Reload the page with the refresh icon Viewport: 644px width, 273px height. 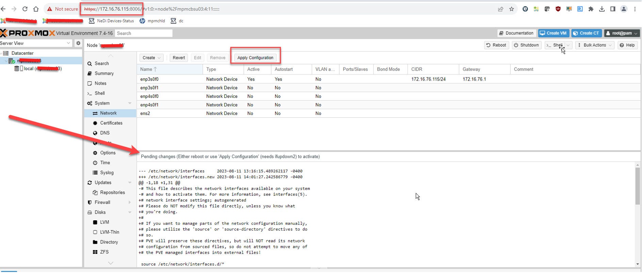(25, 9)
